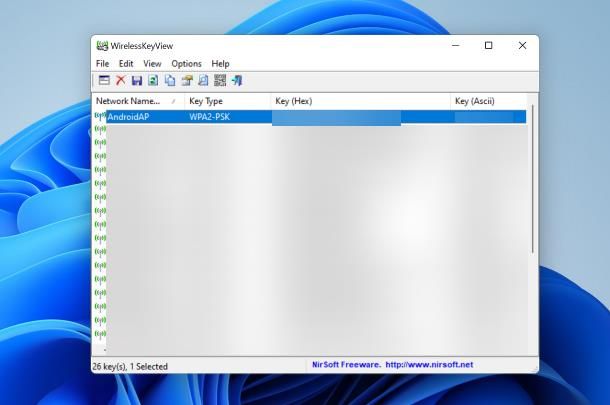Open the Options menu

(x=186, y=63)
